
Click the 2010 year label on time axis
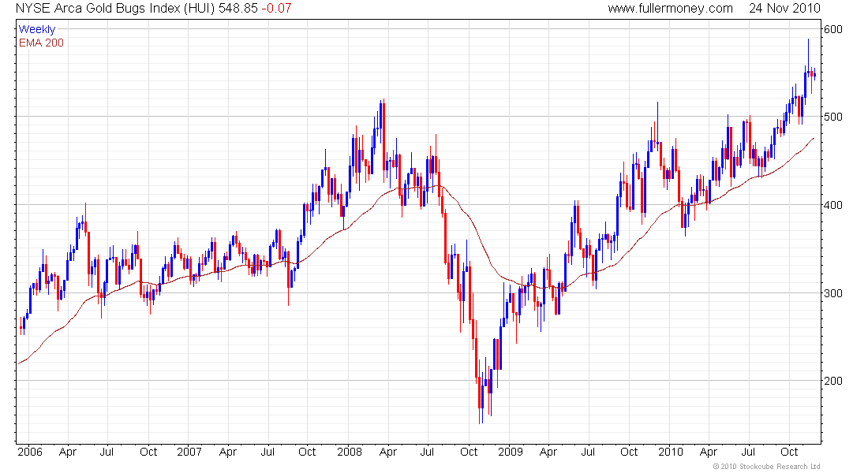[x=671, y=452]
